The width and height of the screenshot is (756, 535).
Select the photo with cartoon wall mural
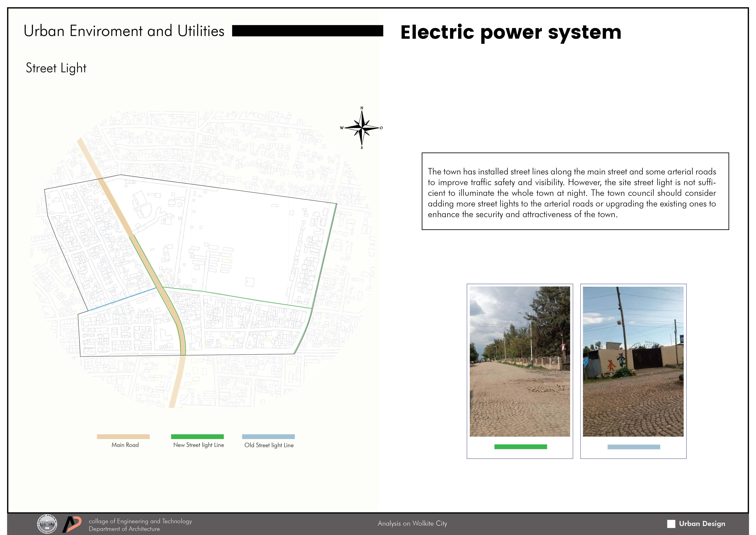pos(633,361)
